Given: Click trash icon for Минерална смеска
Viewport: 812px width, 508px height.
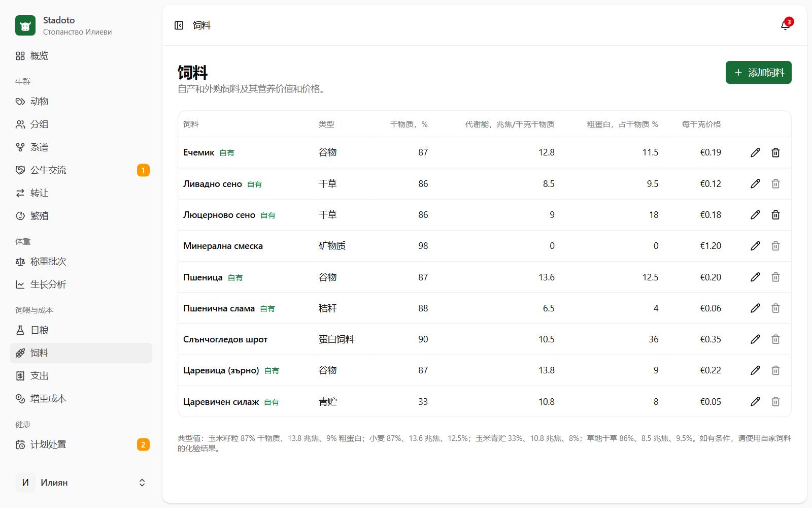Looking at the screenshot, I should (x=775, y=246).
